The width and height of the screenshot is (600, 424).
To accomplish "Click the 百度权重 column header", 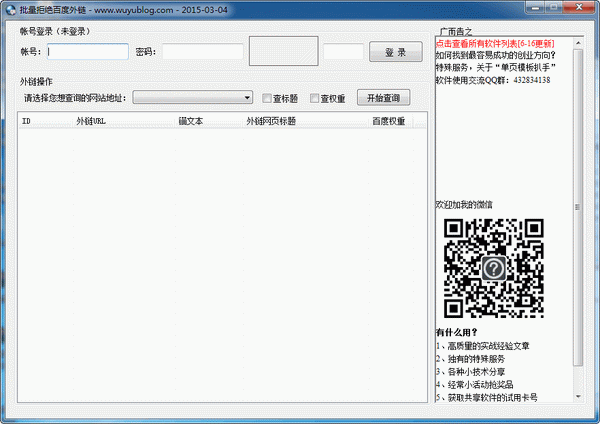I will [x=392, y=121].
